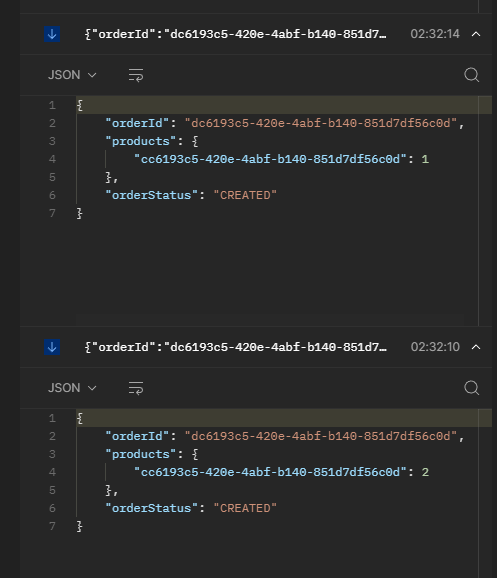Click "products" key in the 02:32:10 message
497x578 pixels.
(x=141, y=454)
